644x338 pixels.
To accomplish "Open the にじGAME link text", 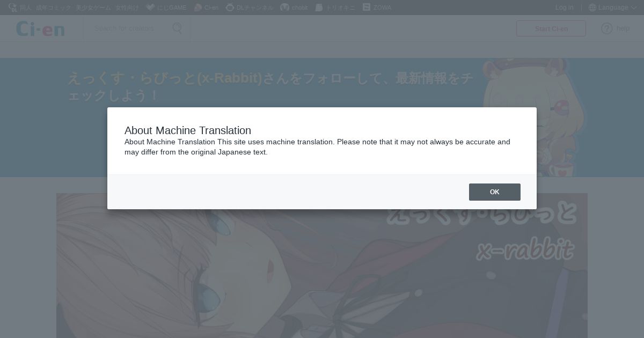I will pyautogui.click(x=172, y=8).
